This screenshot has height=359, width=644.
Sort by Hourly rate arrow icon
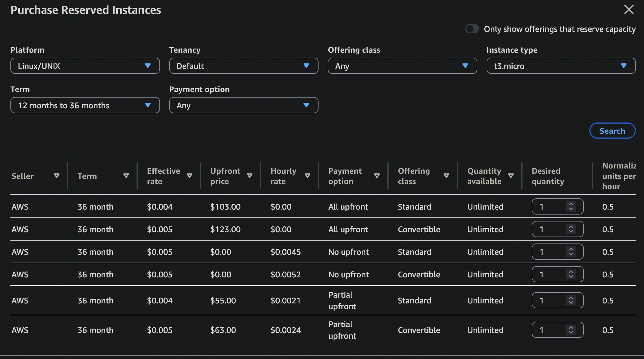pos(308,176)
